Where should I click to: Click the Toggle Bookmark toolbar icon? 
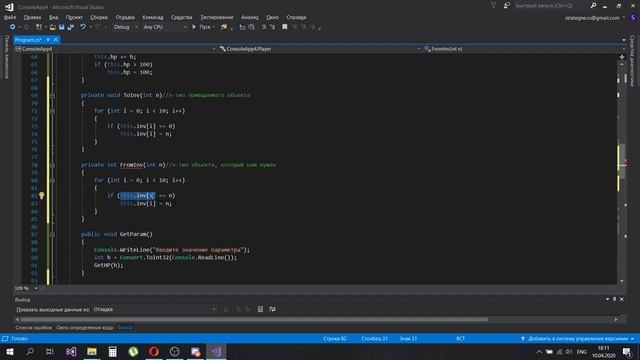point(284,27)
